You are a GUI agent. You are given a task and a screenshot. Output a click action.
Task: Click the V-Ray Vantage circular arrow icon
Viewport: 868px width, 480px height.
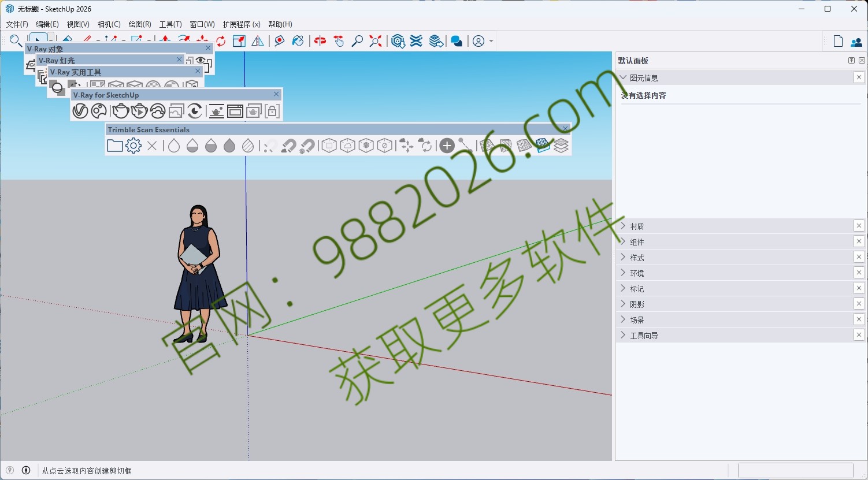click(x=195, y=110)
